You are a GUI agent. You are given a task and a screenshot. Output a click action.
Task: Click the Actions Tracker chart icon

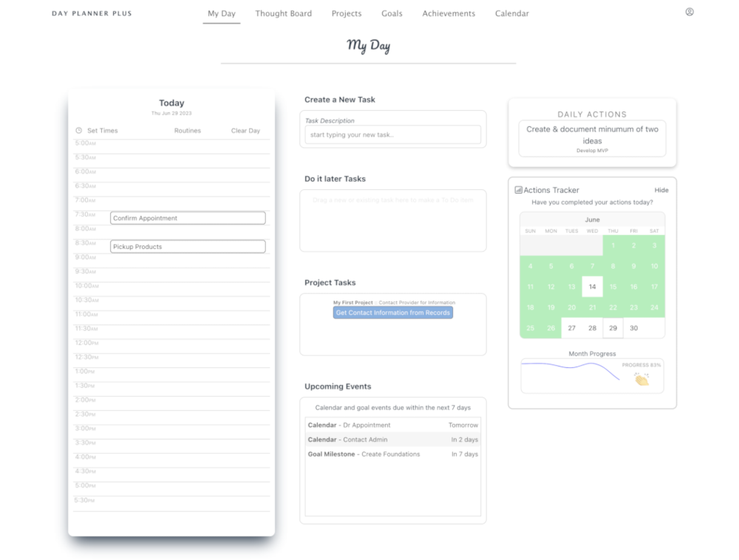tap(518, 190)
